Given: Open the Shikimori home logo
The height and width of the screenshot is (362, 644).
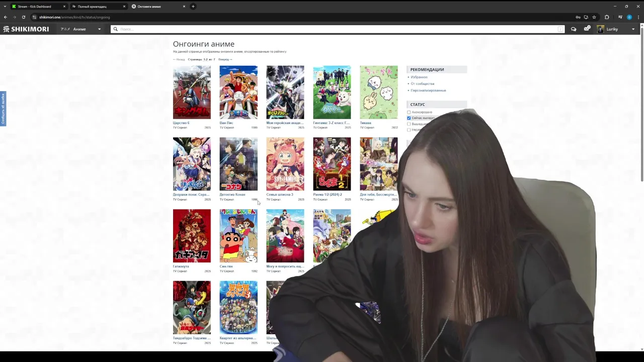Looking at the screenshot, I should click(26, 29).
